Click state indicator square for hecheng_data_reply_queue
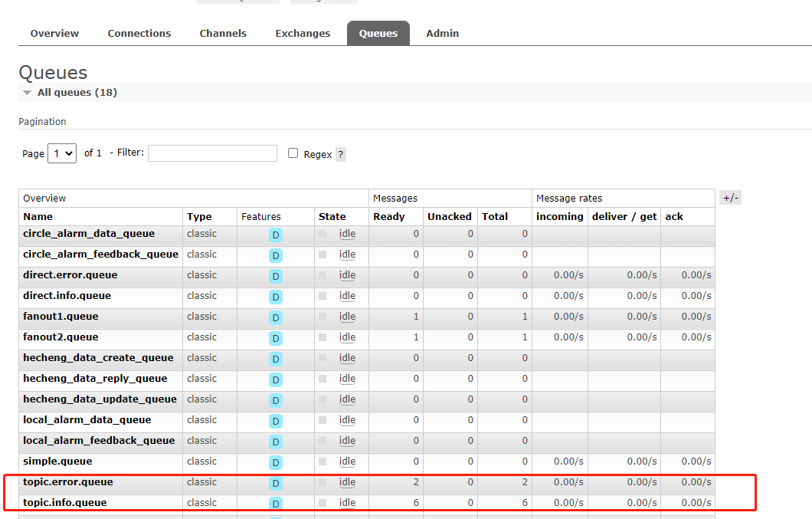 coord(323,379)
